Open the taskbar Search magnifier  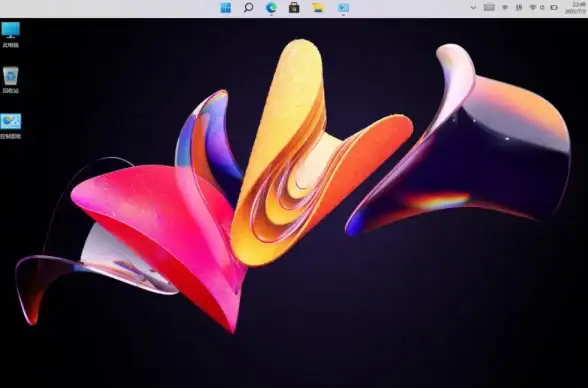[248, 7]
